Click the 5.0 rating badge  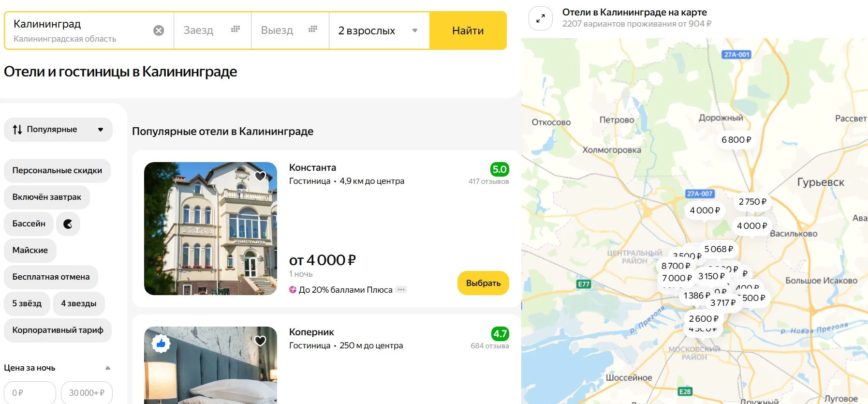(x=500, y=169)
